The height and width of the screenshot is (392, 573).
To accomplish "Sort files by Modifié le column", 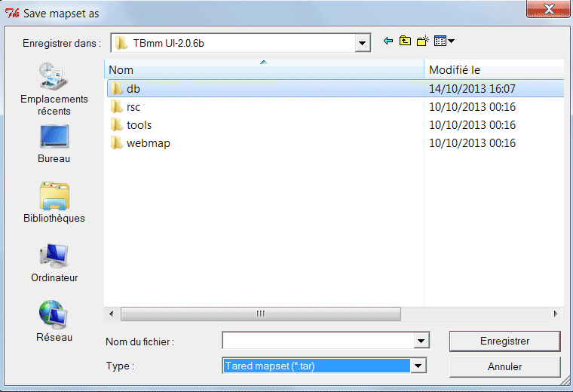I will (494, 70).
